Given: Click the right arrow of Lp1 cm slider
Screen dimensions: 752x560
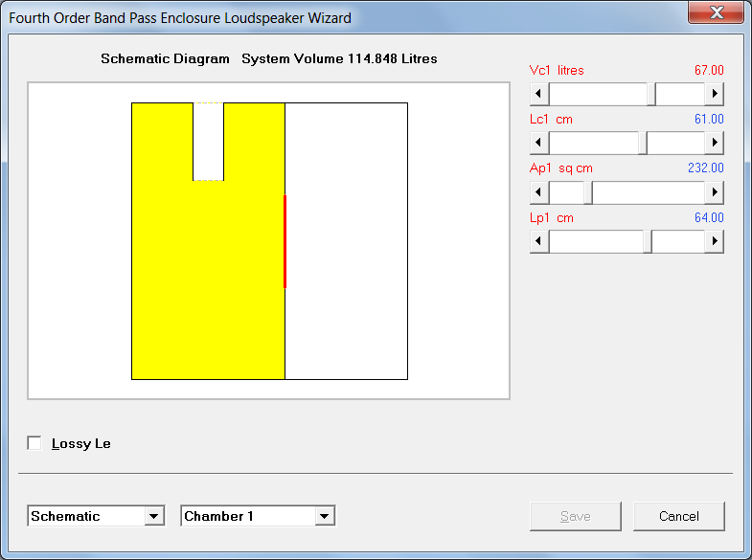Looking at the screenshot, I should 714,241.
